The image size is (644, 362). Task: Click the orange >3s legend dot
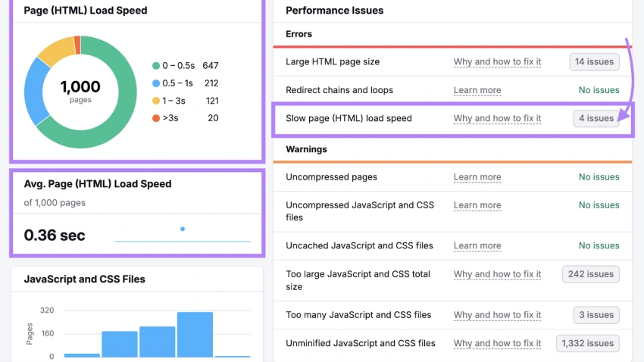pyautogui.click(x=156, y=118)
